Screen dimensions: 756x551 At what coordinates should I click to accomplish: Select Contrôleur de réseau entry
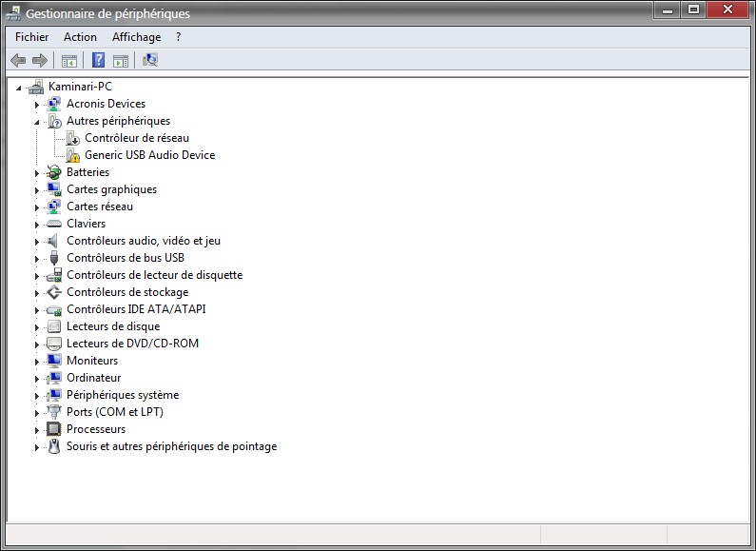pyautogui.click(x=137, y=138)
